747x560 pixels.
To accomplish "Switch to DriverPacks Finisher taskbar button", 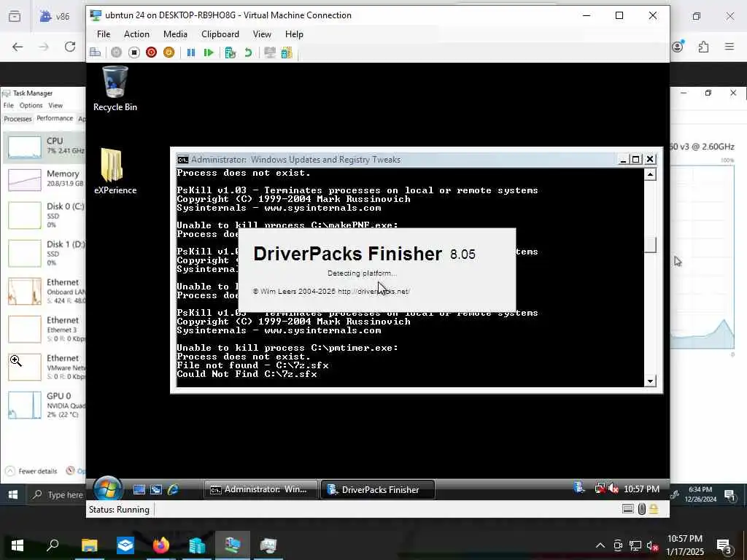I will 377,489.
